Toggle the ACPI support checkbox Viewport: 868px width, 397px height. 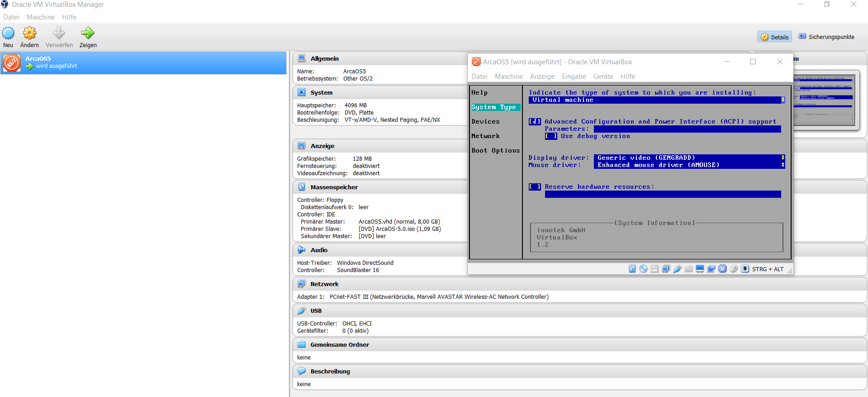coord(535,121)
